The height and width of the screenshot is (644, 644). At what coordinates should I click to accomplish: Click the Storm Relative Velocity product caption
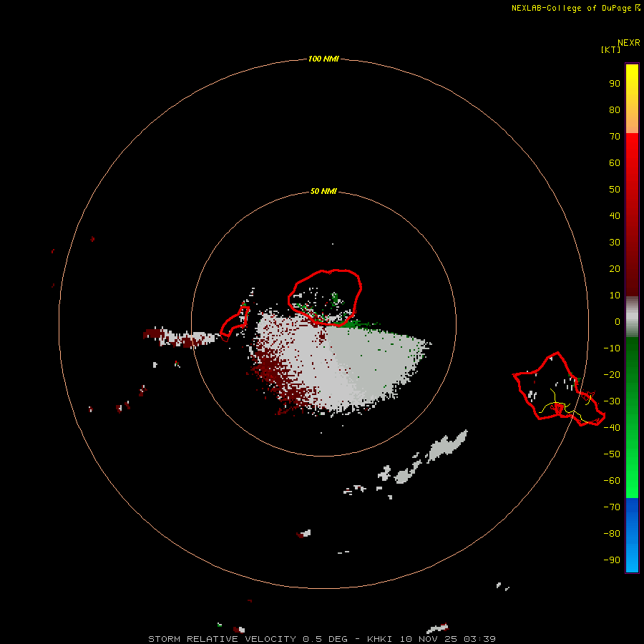tap(321, 639)
